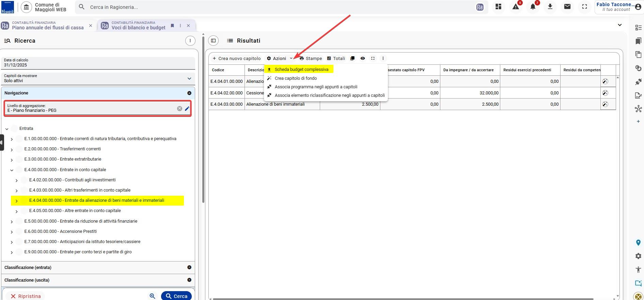644x300 pixels.
Task: Click the magic wand icon on row E.4.04.02.00.000
Action: [x=605, y=93]
